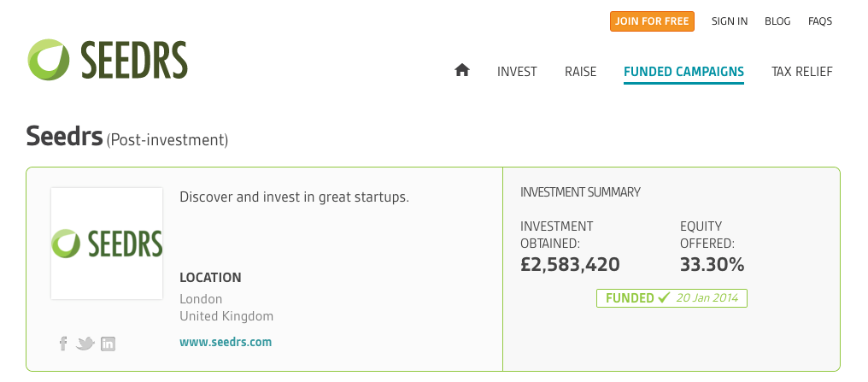Open the Seedrs Twitter bird icon
The width and height of the screenshot is (868, 382).
click(x=85, y=344)
